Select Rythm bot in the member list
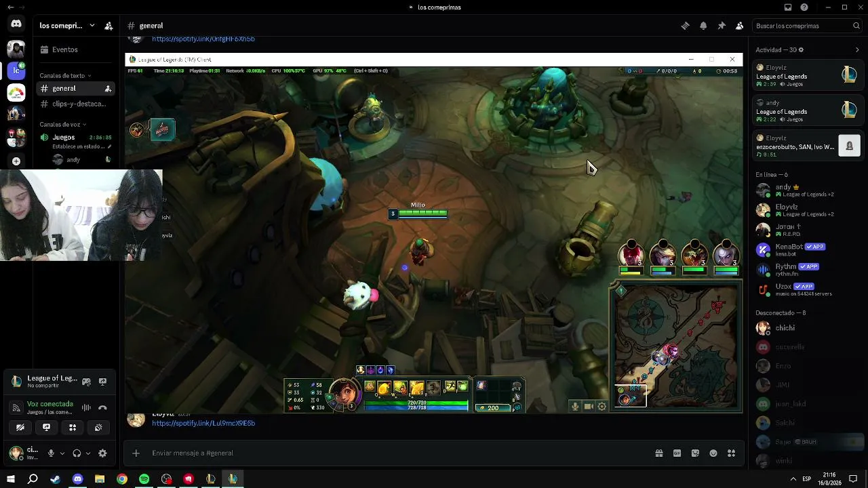The image size is (868, 488). (x=807, y=269)
